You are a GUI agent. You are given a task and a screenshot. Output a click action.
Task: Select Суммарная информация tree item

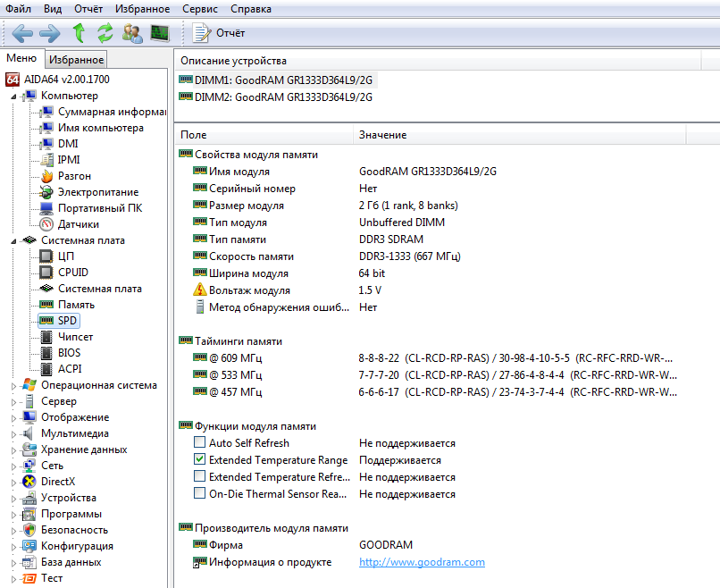coord(112,112)
